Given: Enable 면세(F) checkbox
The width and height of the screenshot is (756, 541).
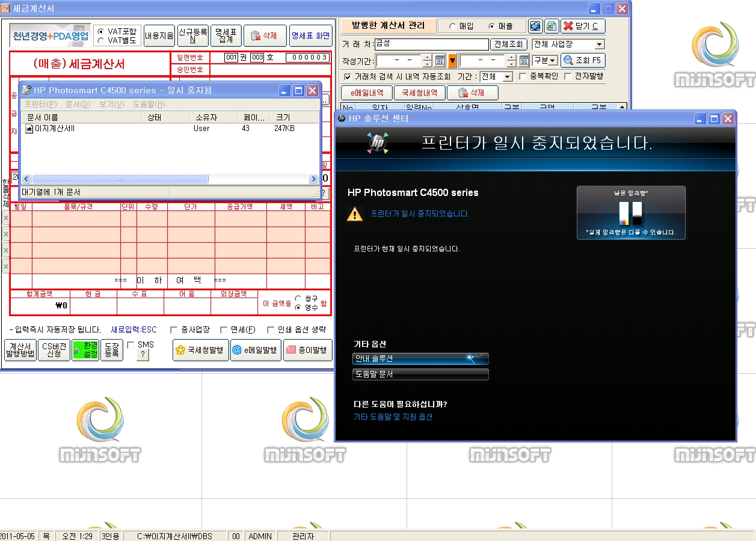Looking at the screenshot, I should pyautogui.click(x=224, y=330).
